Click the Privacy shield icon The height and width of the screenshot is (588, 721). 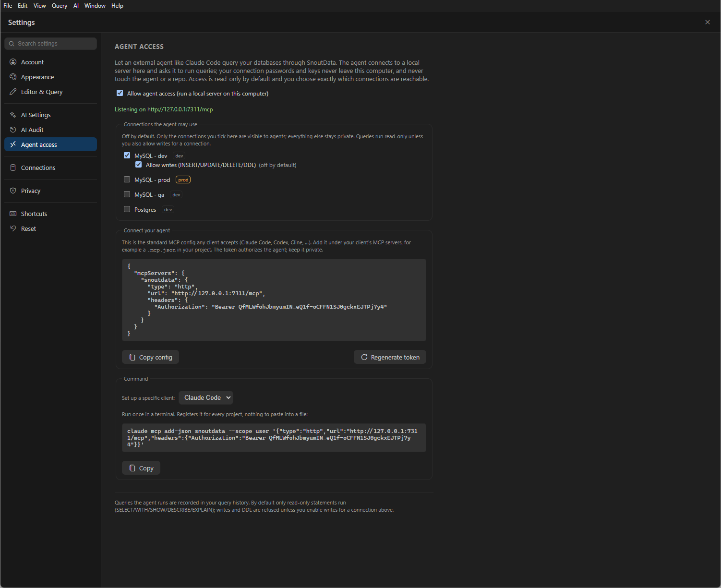(x=13, y=191)
